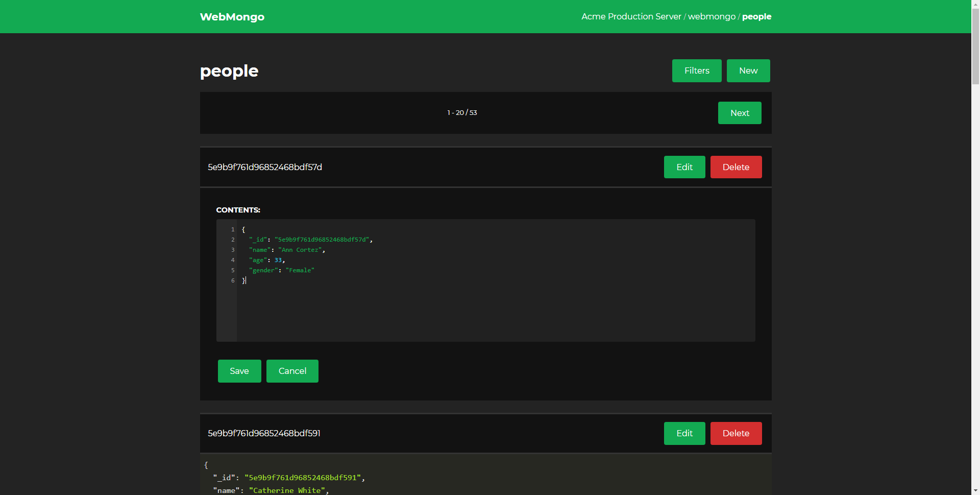Delete the document ending in bdf591
Viewport: 980px width, 495px height.
click(x=736, y=433)
